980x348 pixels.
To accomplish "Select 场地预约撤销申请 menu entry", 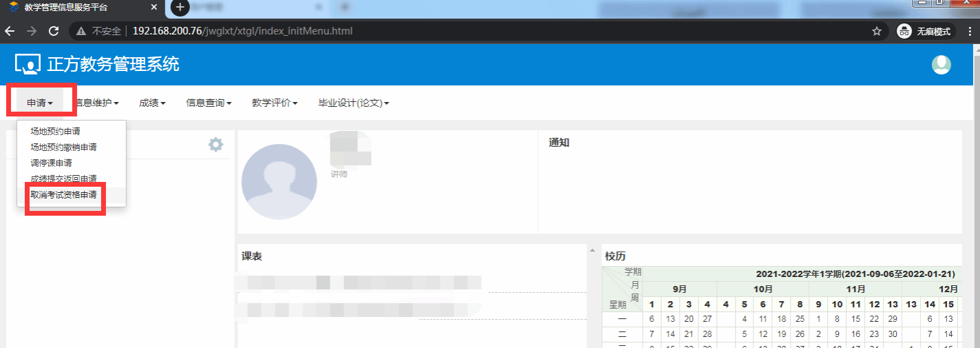I will point(63,147).
